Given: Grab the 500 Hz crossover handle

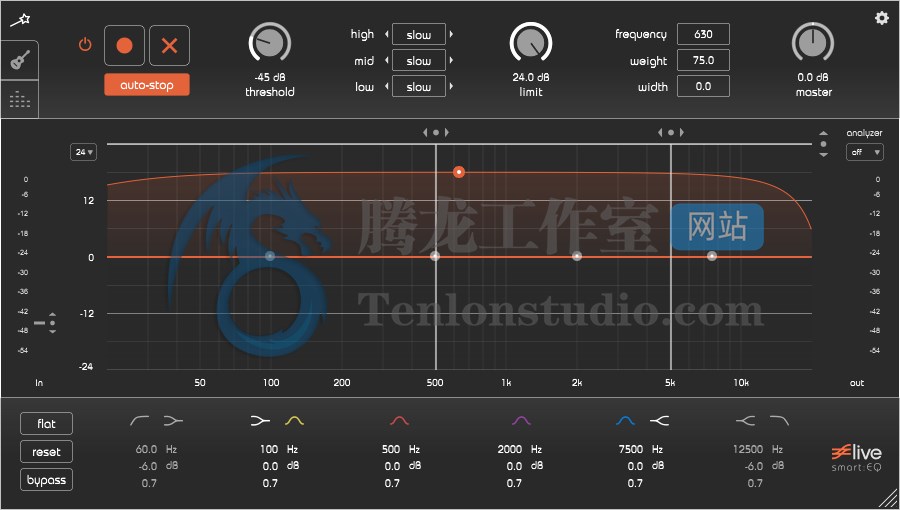Looking at the screenshot, I should [436, 133].
